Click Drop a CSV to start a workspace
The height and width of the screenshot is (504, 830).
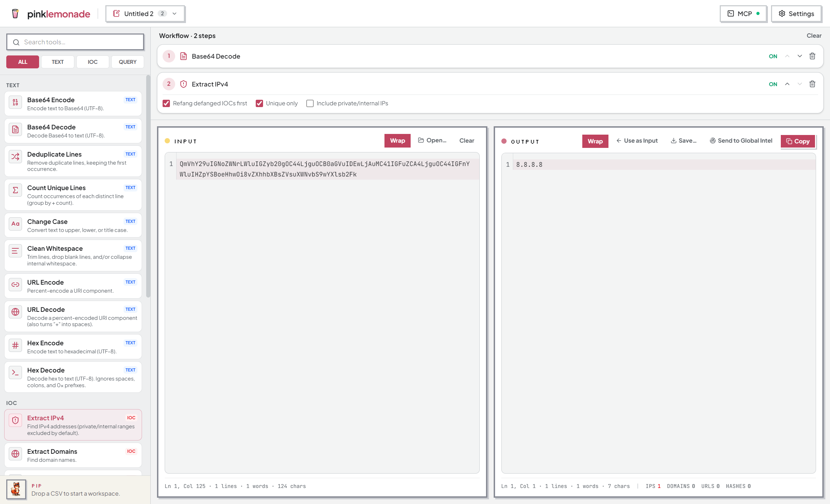pos(76,494)
